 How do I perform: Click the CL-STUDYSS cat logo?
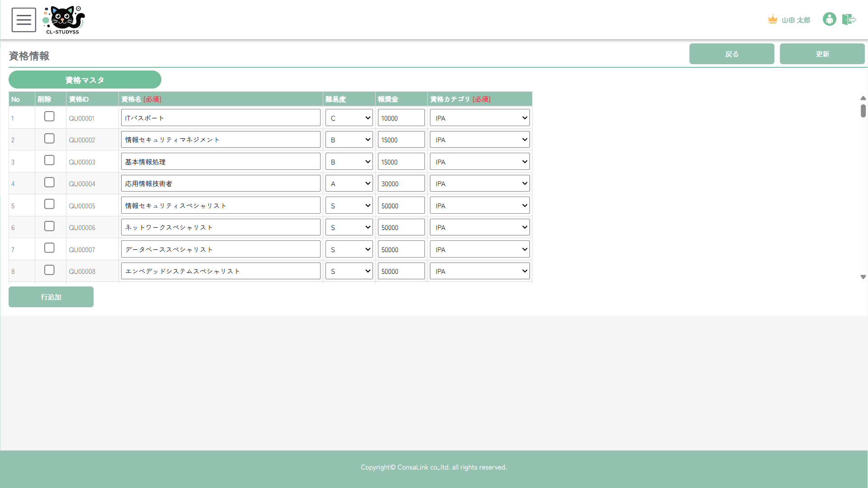coord(64,20)
